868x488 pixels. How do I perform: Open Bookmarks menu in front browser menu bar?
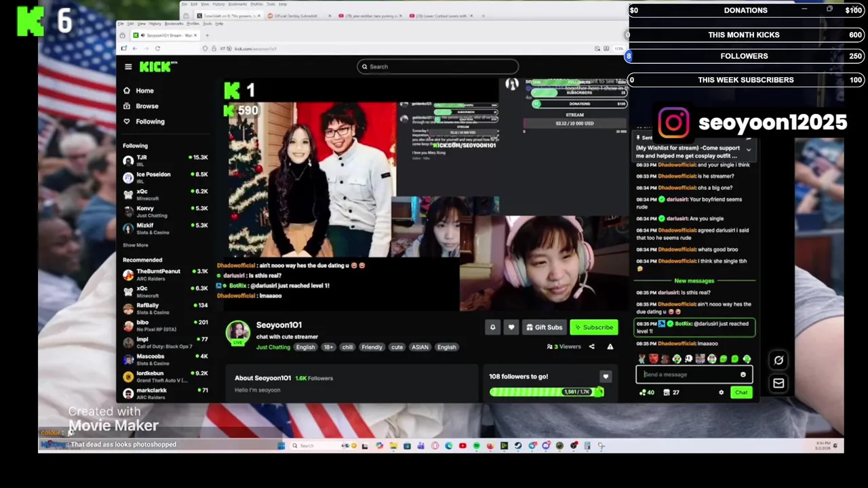pyautogui.click(x=174, y=24)
